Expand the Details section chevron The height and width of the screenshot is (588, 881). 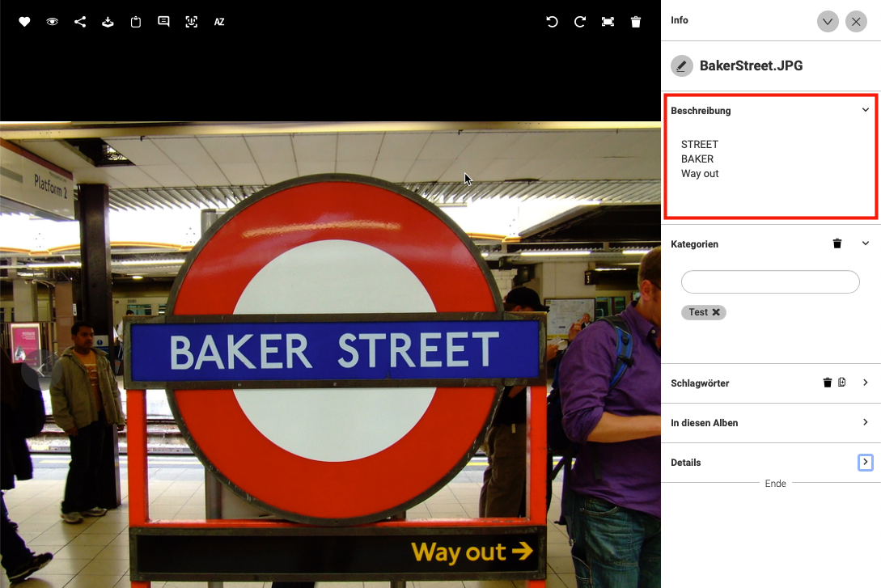[866, 462]
